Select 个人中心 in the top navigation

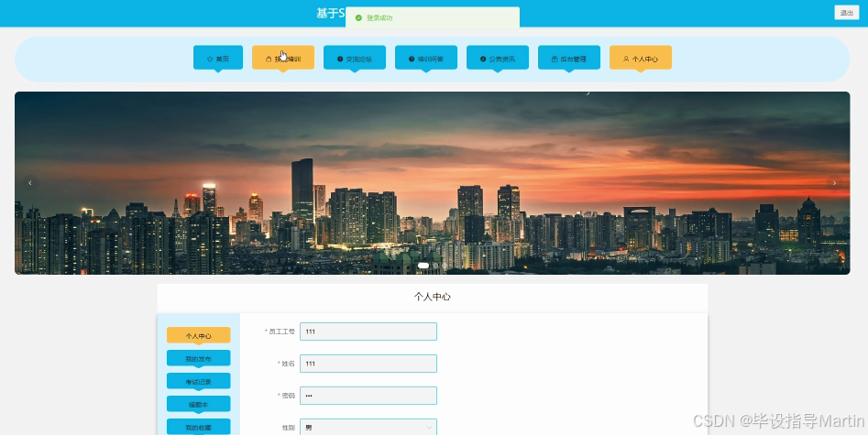point(641,58)
